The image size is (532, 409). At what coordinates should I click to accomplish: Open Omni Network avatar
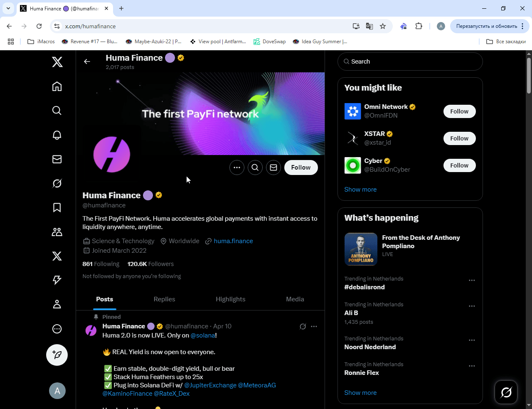(x=353, y=111)
